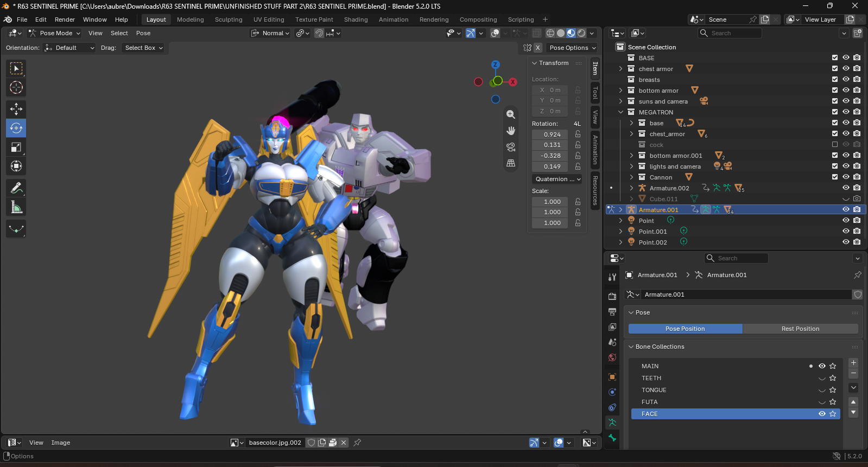
Task: Uncheck the chest armor collection checkbox
Action: 835,68
